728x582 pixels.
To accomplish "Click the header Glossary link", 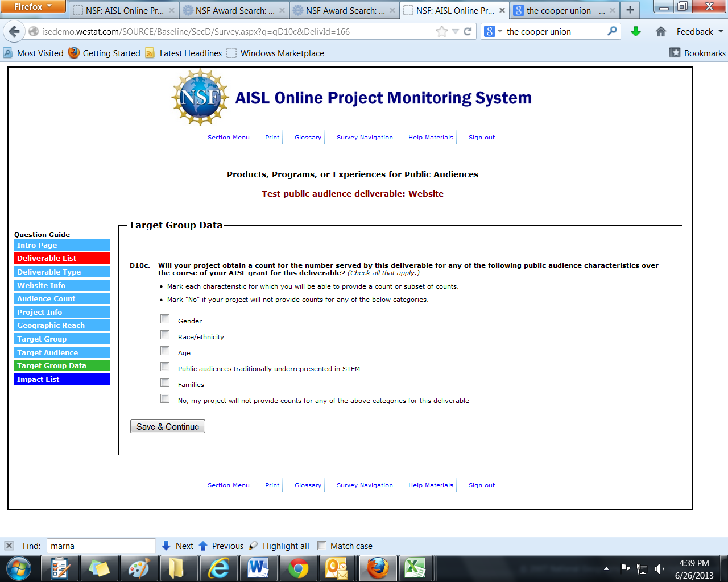I will pyautogui.click(x=308, y=138).
